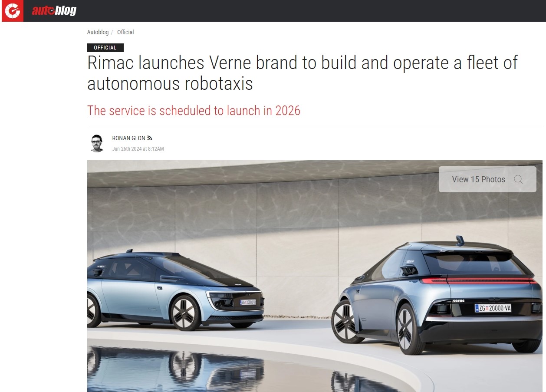
Task: Click the roof sensor on the right robotaxi
Action: pyautogui.click(x=460, y=240)
